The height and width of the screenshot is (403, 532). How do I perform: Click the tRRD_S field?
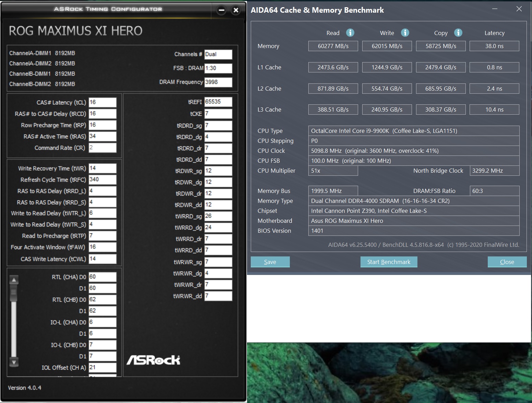(103, 202)
